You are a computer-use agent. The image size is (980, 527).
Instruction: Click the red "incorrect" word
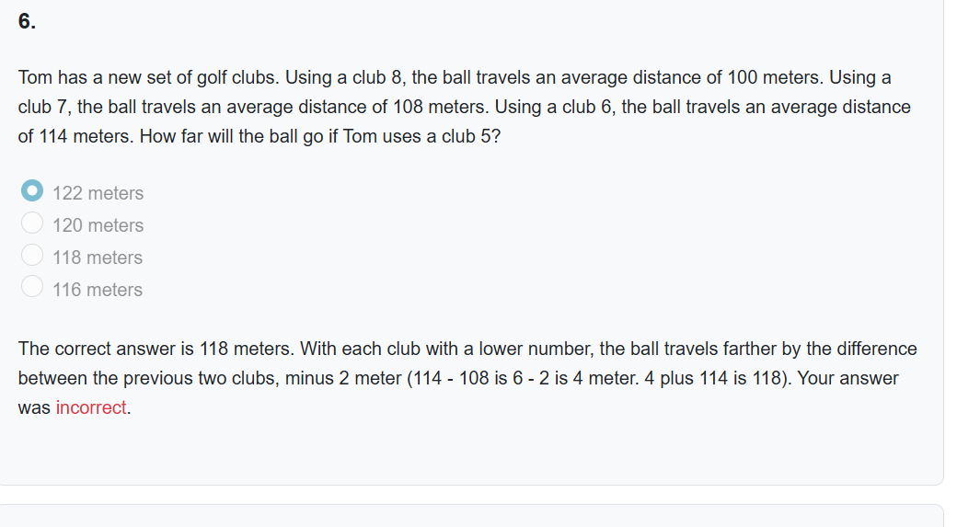pos(91,407)
